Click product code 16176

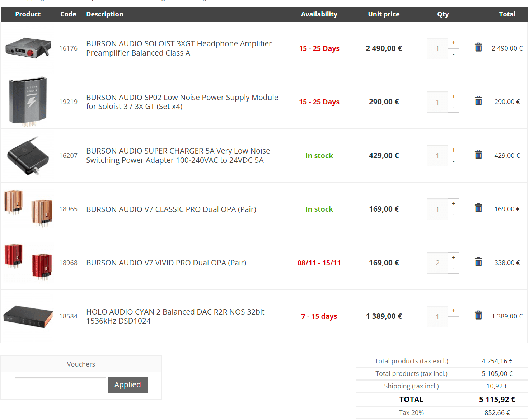[x=68, y=48]
